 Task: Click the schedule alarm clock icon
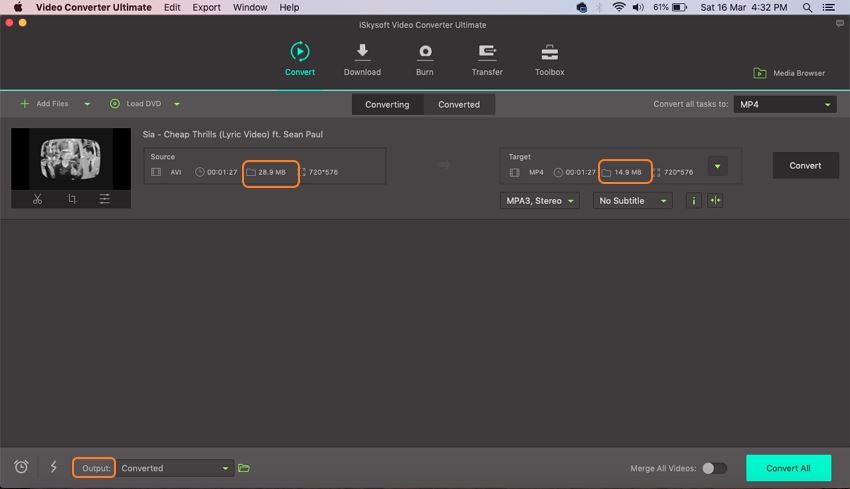pos(21,467)
